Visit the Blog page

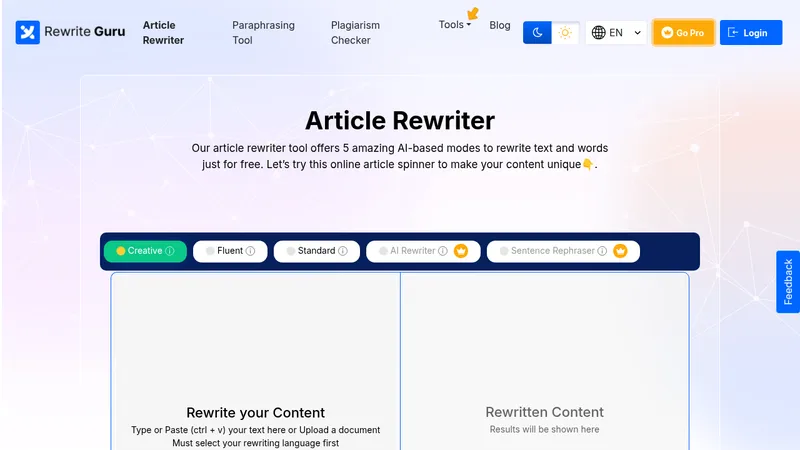point(499,25)
